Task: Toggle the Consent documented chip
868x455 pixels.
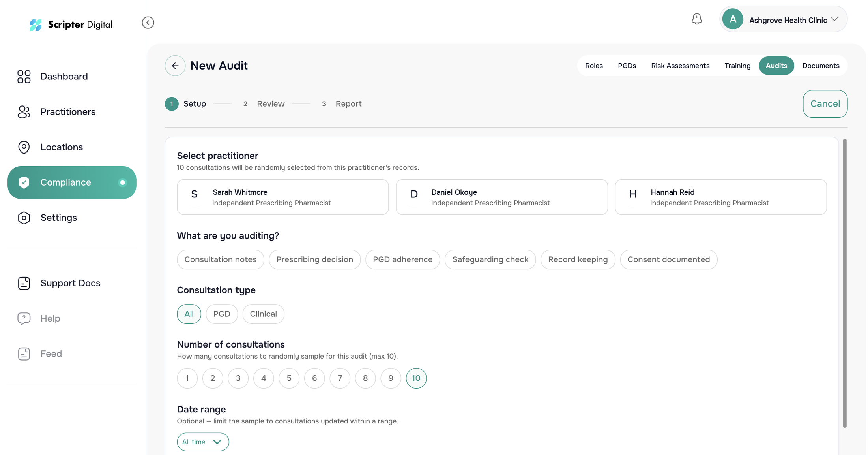Action: click(669, 259)
